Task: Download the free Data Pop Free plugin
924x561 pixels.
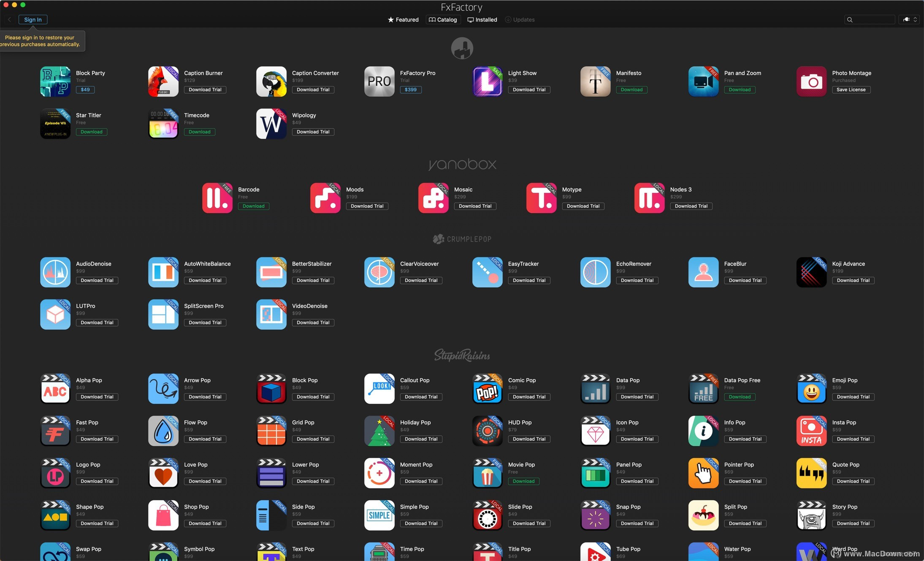Action: (740, 397)
